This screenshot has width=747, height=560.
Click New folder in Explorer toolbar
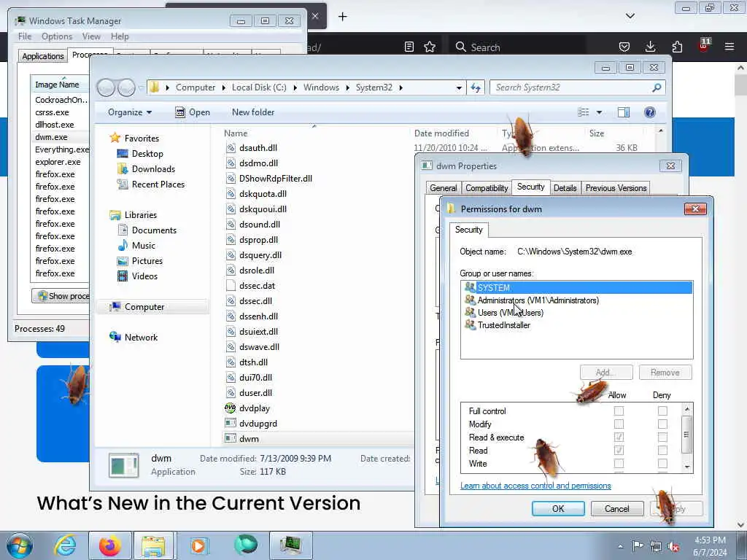click(x=253, y=112)
